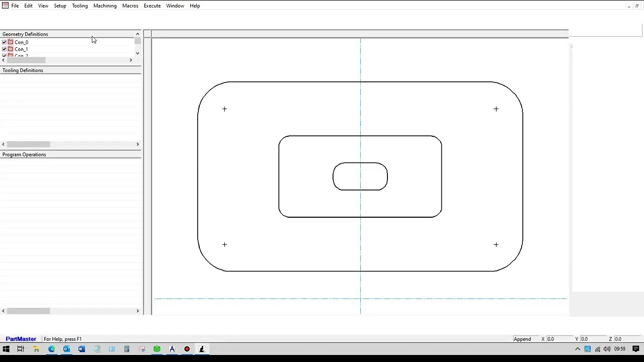
Task: Select the Con_0 tree item label
Action: (x=21, y=42)
